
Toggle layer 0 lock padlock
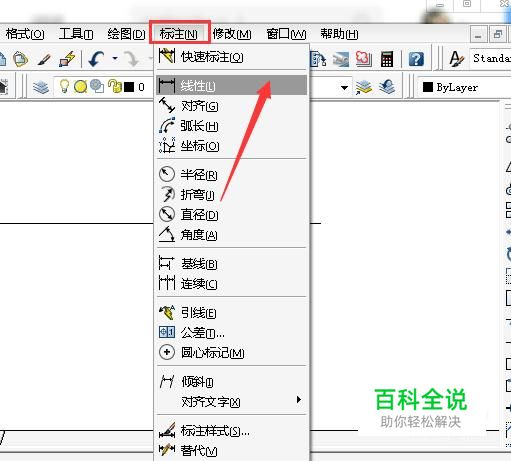coord(115,86)
